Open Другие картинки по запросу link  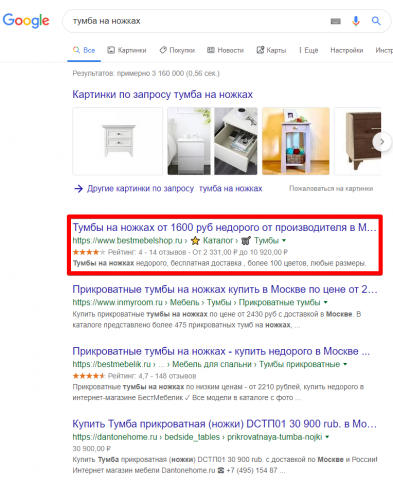coord(175,189)
